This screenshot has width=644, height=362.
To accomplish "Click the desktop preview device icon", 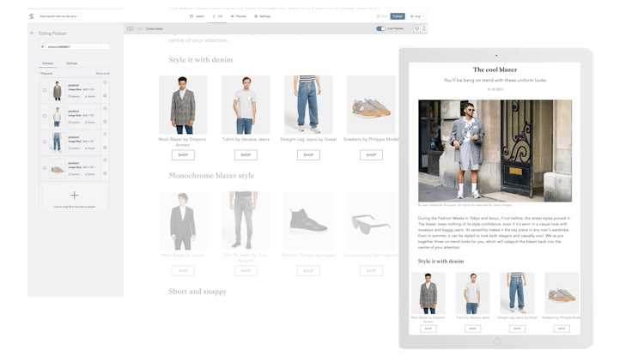I will (416, 28).
